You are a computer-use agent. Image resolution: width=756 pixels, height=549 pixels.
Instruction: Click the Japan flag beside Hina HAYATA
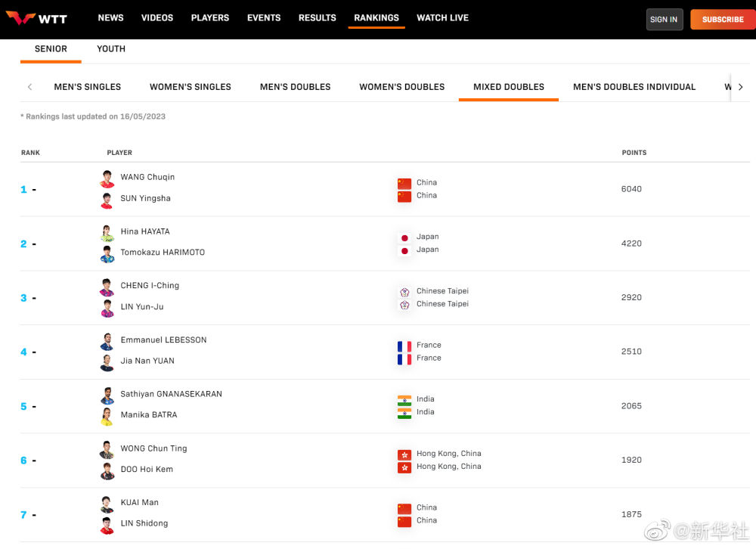click(x=404, y=237)
